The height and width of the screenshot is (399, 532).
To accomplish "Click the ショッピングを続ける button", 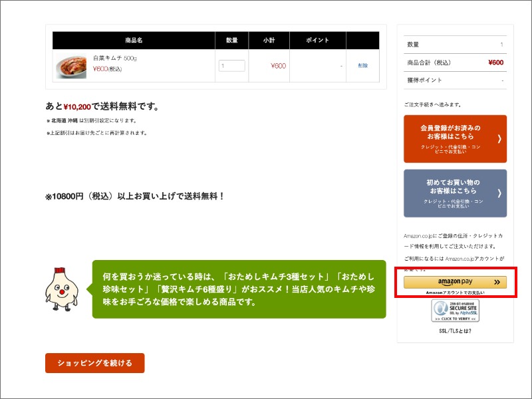I will point(94,363).
